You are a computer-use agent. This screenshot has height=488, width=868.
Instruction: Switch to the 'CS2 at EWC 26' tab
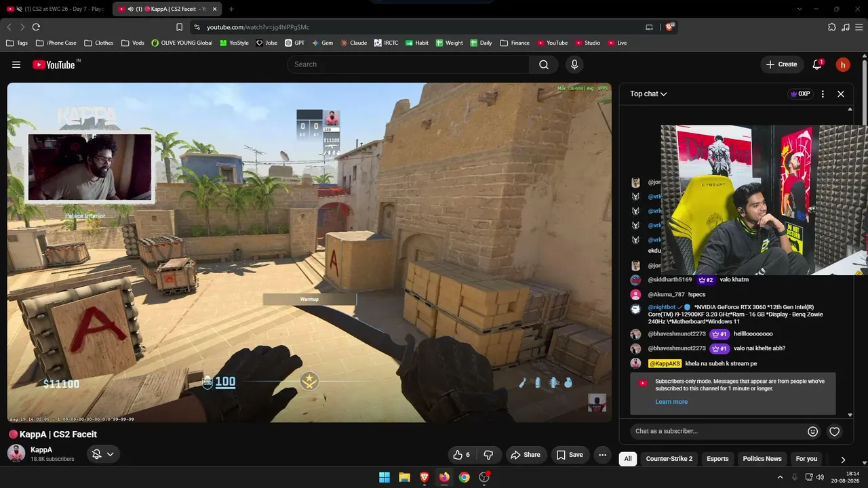(56, 9)
